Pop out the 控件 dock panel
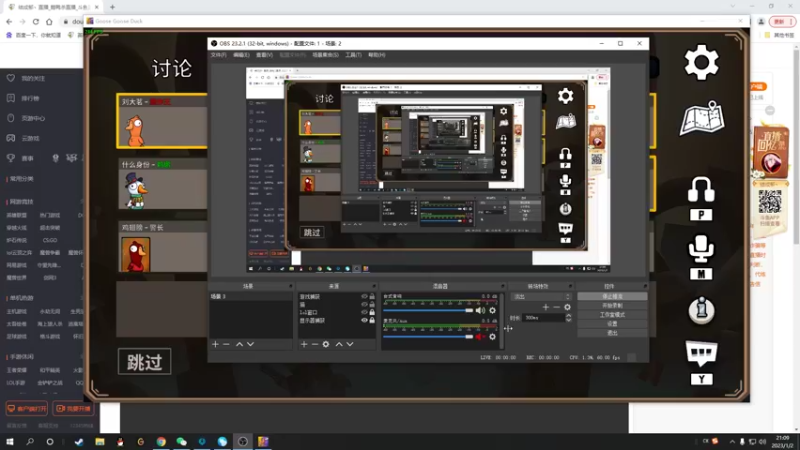This screenshot has height=450, width=800. 645,286
